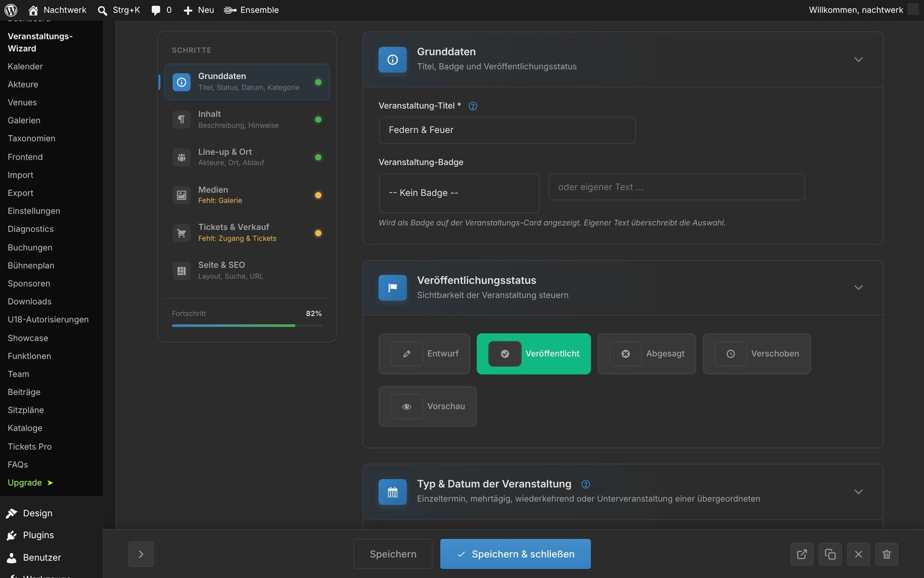Collapse the Veröffentlichungsstatus section
This screenshot has height=578, width=924.
click(x=858, y=288)
